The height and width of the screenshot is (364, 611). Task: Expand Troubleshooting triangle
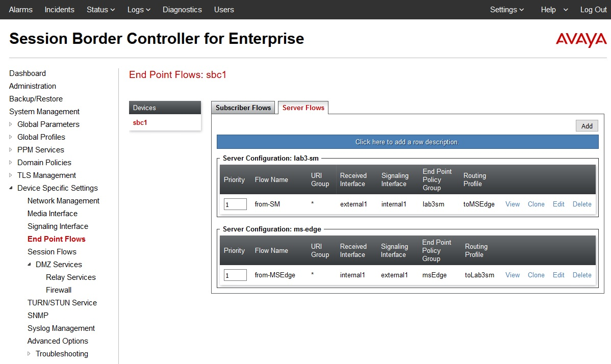[x=29, y=354]
